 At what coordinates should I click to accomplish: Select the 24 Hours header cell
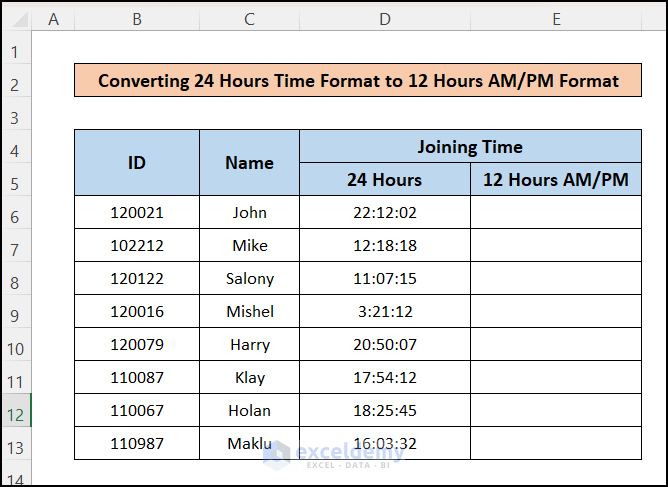tap(385, 179)
